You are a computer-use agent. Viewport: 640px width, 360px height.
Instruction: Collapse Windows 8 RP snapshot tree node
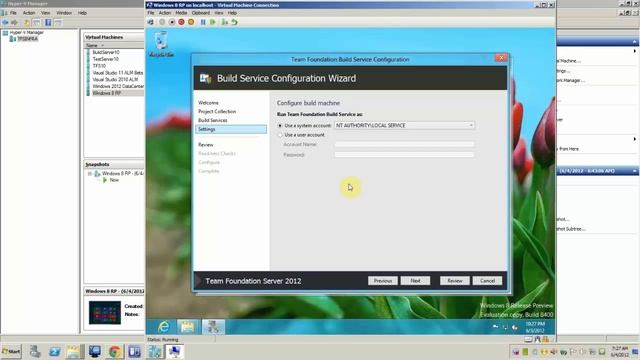90,173
